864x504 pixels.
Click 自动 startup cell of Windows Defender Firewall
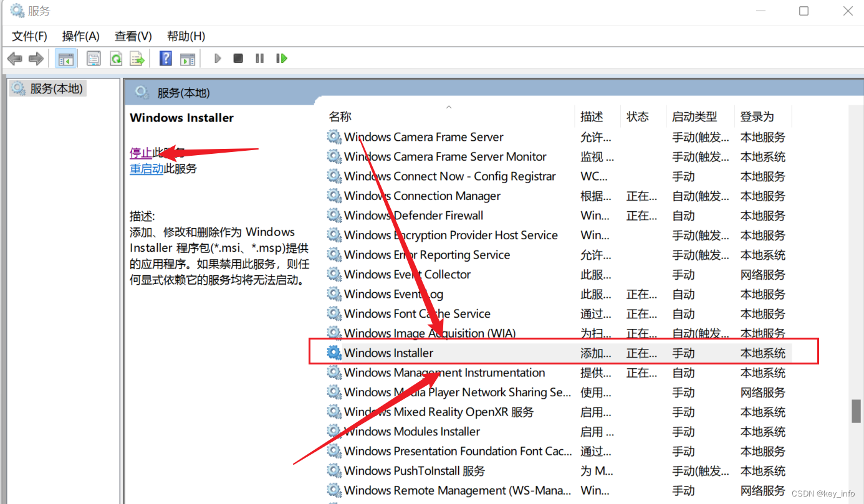(x=683, y=216)
